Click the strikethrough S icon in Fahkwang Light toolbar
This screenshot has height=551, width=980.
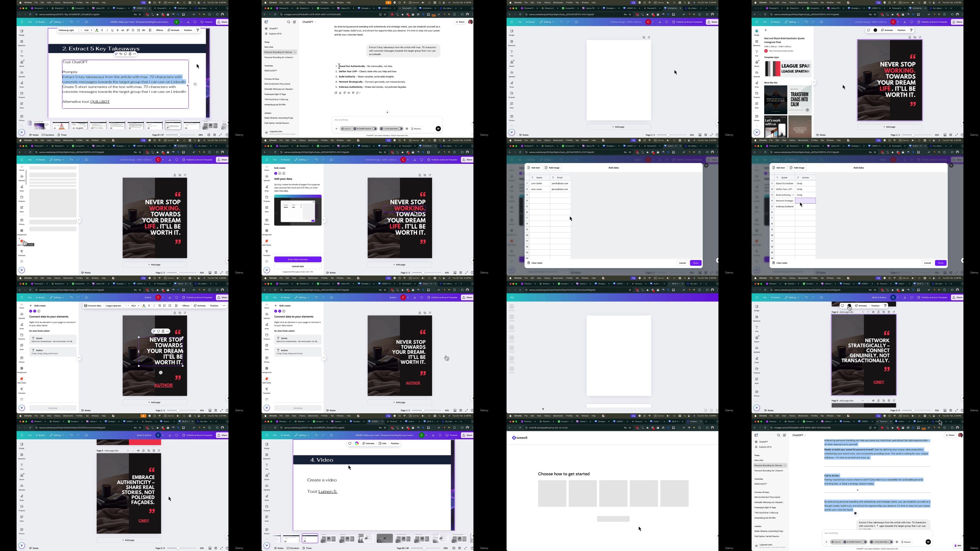[118, 30]
